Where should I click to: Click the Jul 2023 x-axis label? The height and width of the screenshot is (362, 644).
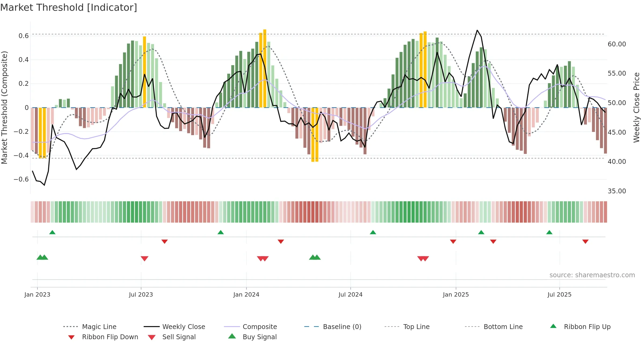141,294
